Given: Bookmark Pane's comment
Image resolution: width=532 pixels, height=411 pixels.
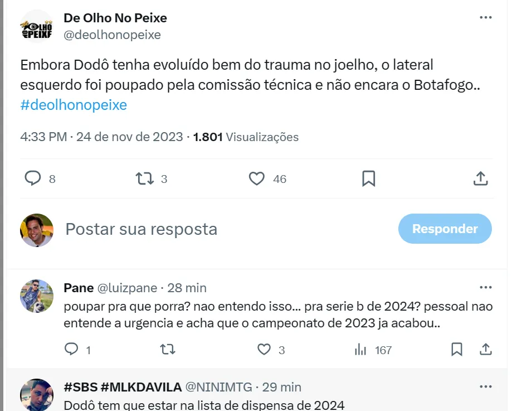Looking at the screenshot, I should point(457,350).
